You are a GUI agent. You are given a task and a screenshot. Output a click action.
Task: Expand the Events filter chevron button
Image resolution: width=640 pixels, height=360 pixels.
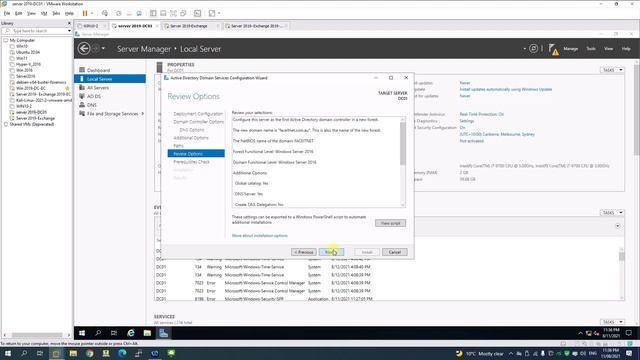coord(618,226)
